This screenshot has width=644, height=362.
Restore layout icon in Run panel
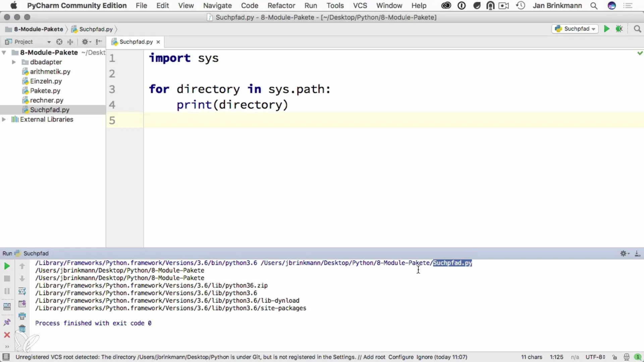tap(7, 306)
